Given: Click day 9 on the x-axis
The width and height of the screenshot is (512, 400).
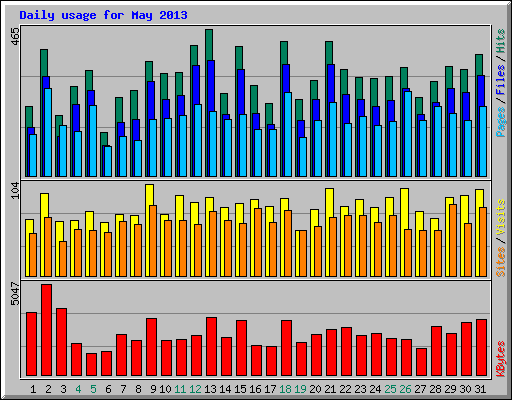Looking at the screenshot, I should (x=153, y=389).
